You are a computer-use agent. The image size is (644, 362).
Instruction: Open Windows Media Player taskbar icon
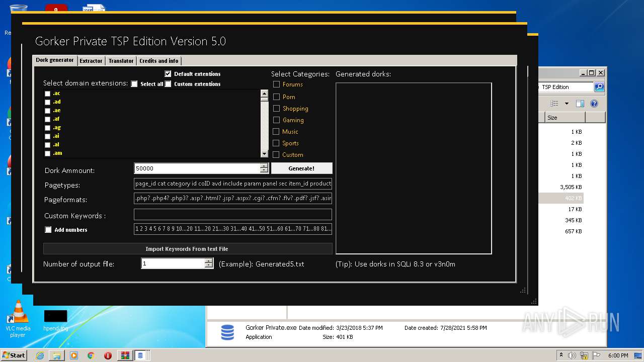pyautogui.click(x=74, y=355)
